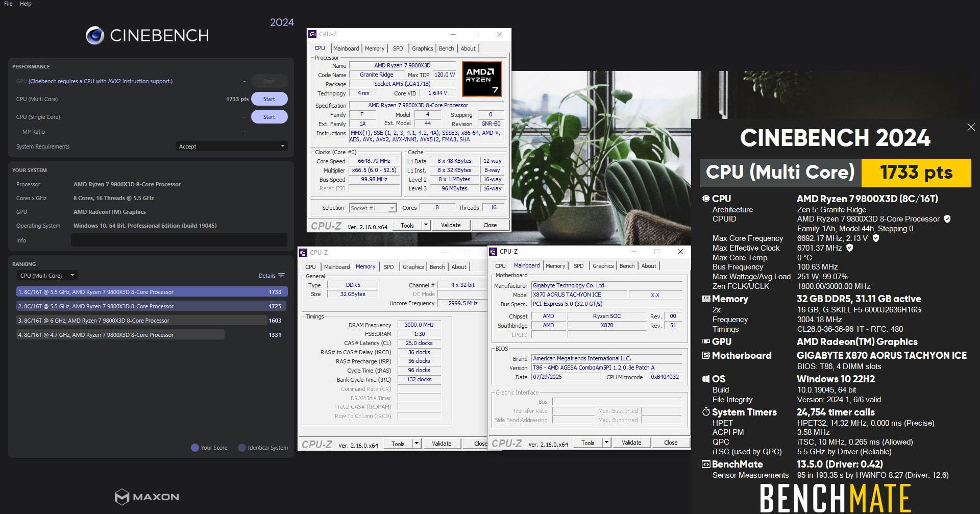This screenshot has height=514, width=980.
Task: Click the DRAM Frequency 3000.0 MHz value
Action: (x=419, y=325)
